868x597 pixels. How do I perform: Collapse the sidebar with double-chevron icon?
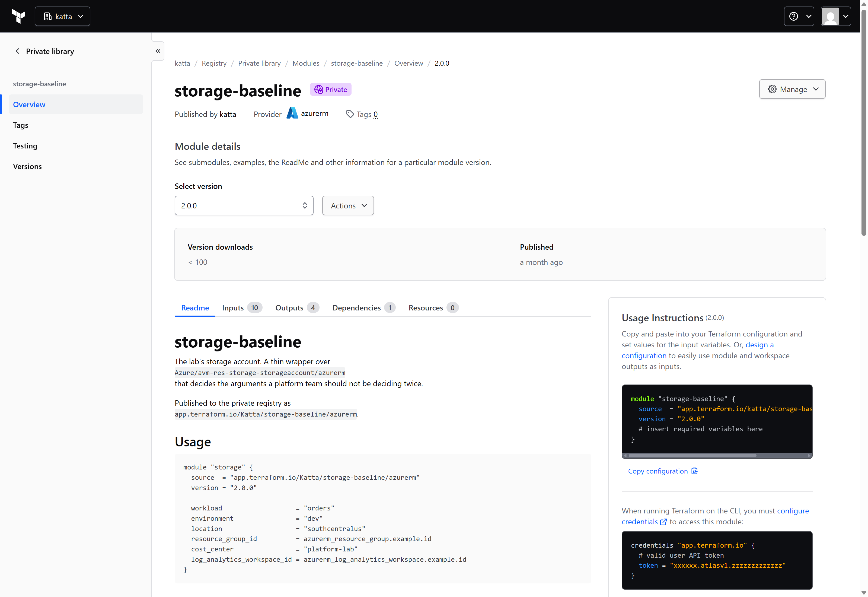click(x=158, y=51)
